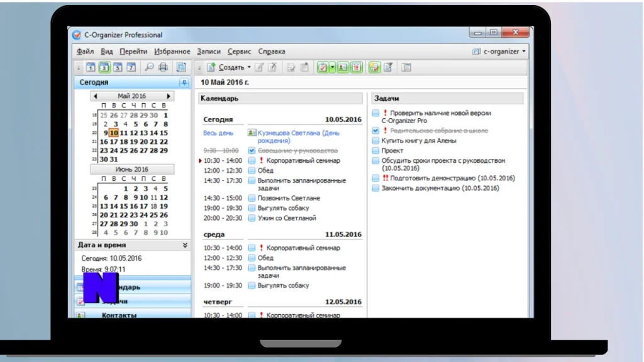Tick Ужин со Светланой checkbox

tap(252, 218)
